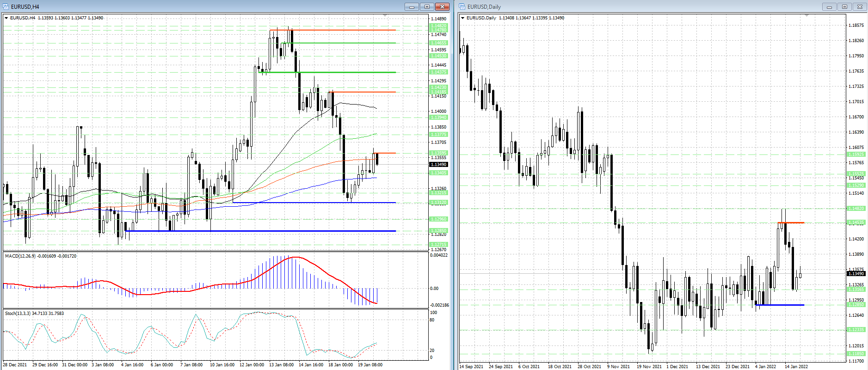Click the chart shift marker on H4 chart
868x370 pixels.
click(x=385, y=16)
